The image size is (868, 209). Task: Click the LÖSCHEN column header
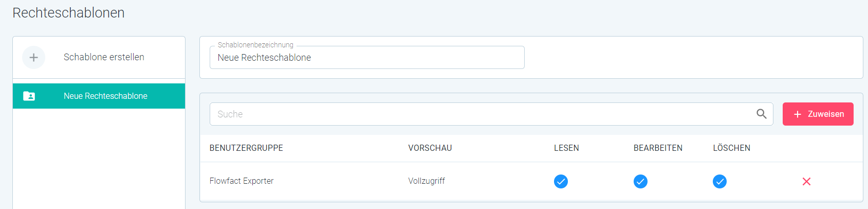[x=731, y=148]
